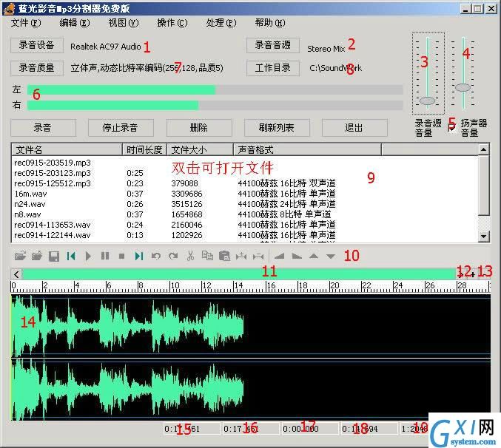Select file n8.wav in list
Screen dimensions: 501x448
(x=27, y=214)
